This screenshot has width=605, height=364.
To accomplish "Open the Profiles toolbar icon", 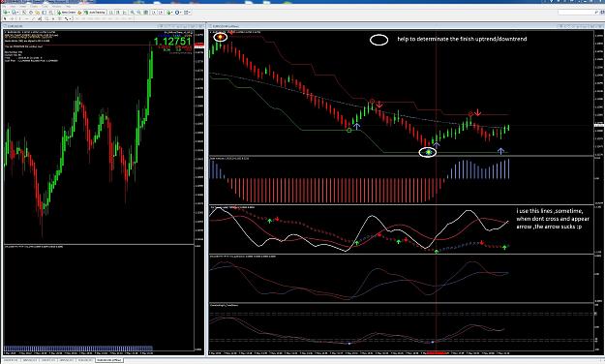I will (14, 13).
